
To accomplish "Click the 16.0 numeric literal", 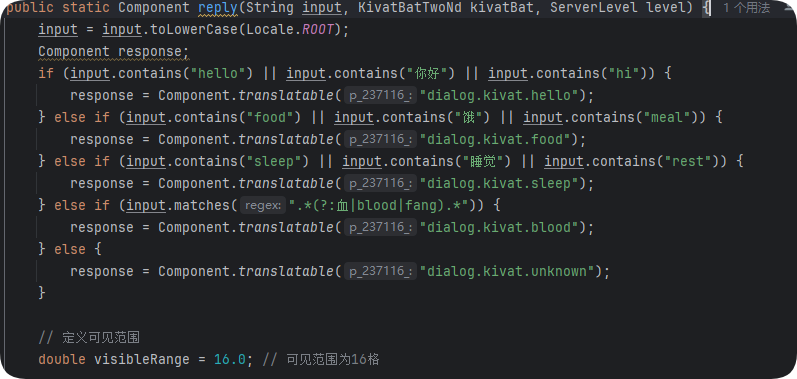I will point(230,360).
